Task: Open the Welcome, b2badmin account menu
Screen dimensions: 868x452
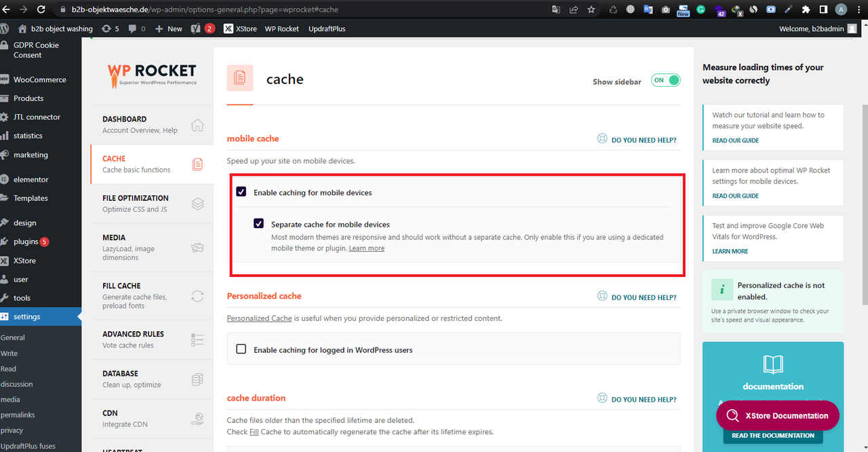Action: coord(818,29)
